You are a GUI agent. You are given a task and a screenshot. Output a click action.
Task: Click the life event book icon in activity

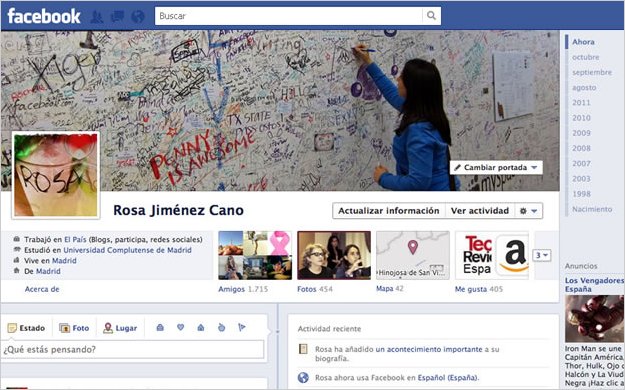click(303, 349)
